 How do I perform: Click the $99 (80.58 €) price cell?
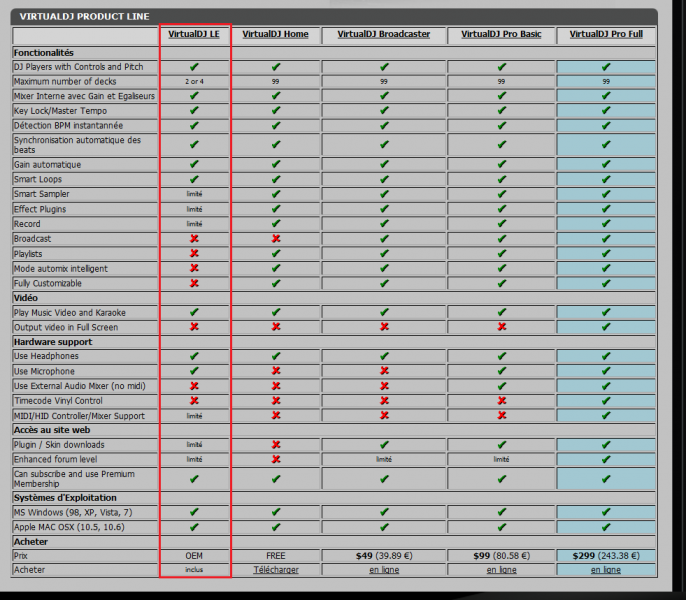(x=501, y=556)
